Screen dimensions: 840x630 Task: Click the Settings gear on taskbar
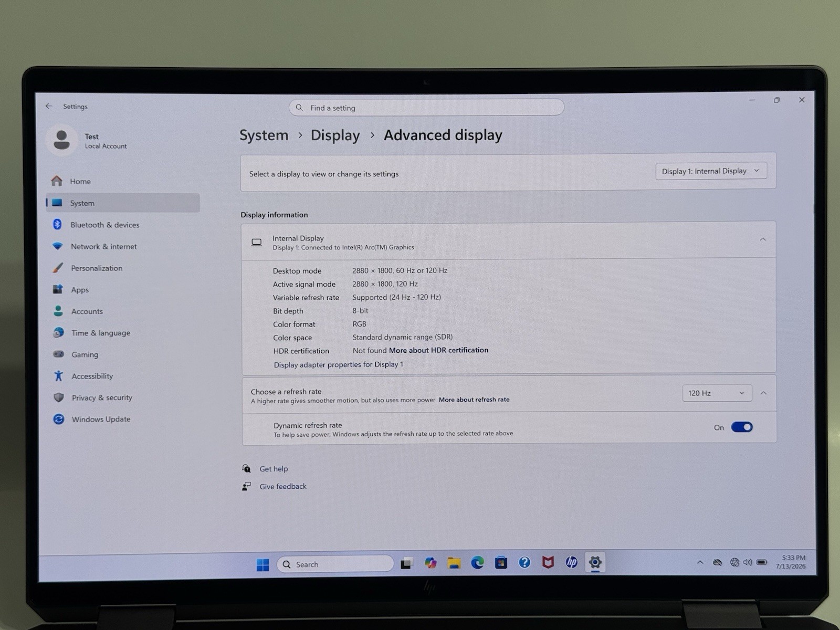click(x=595, y=562)
